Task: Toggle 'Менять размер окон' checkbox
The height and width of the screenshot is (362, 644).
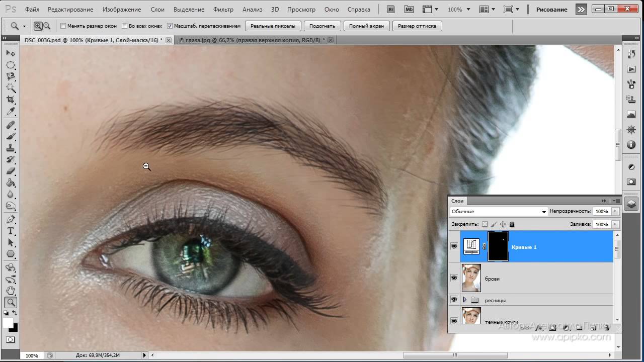Action: click(x=63, y=26)
